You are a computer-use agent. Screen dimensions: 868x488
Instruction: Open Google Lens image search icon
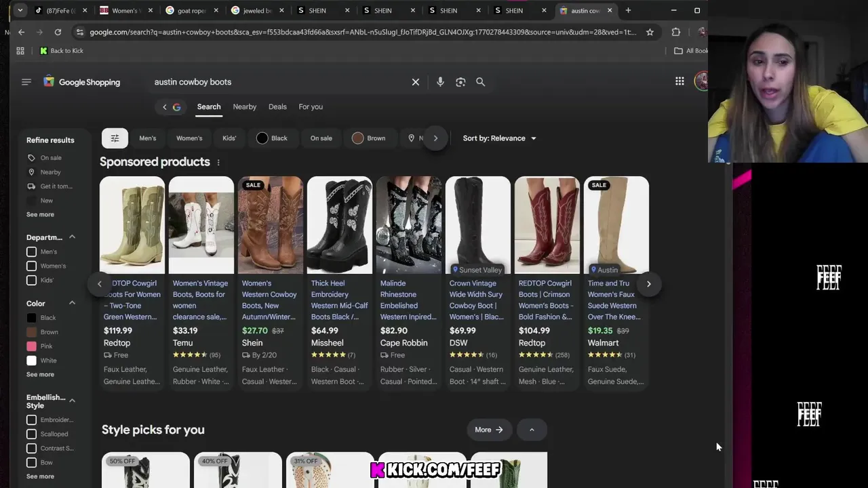[460, 82]
